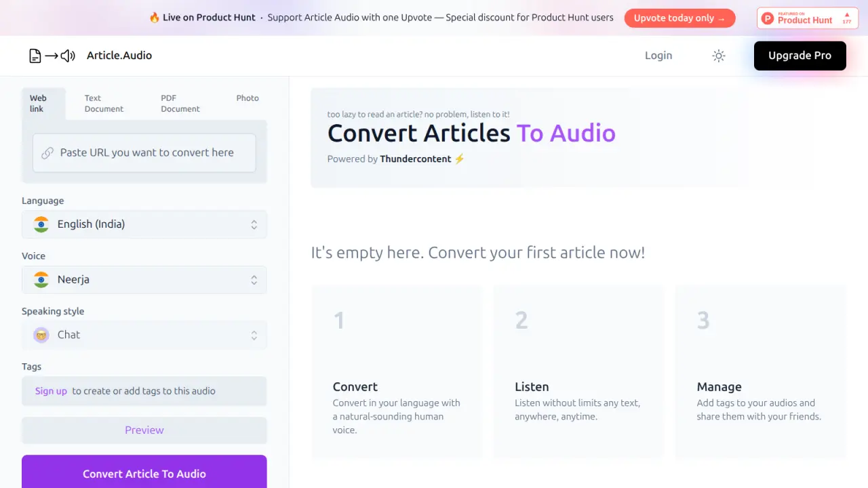Click the Product Hunt P logo badge
The height and width of the screenshot is (488, 868).
point(767,18)
